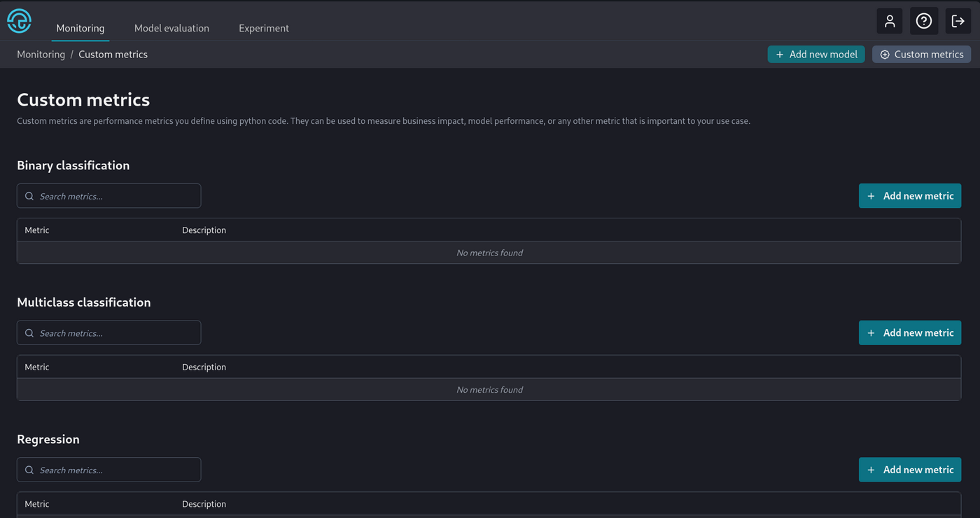The height and width of the screenshot is (518, 980).
Task: Open the Experiment tab
Action: (x=263, y=28)
